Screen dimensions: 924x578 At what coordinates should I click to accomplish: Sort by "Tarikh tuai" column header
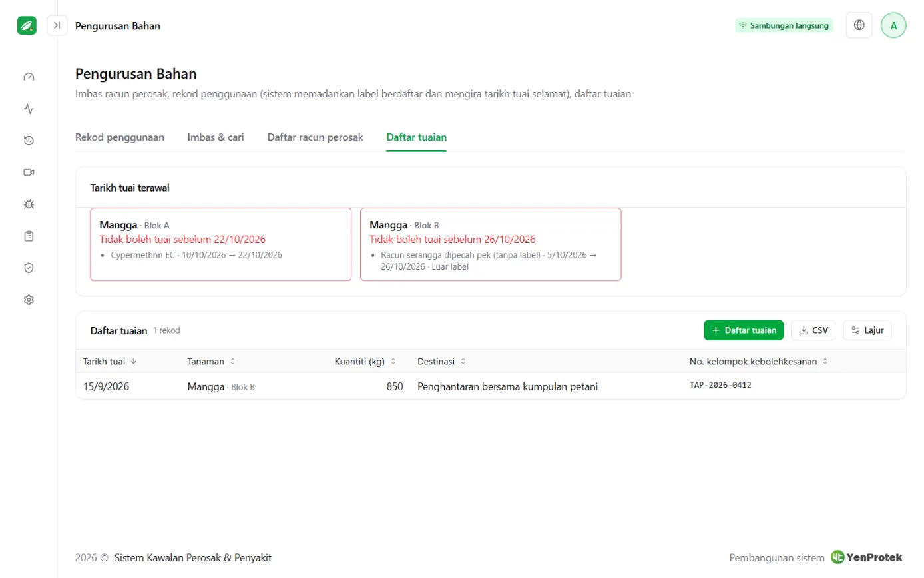[x=110, y=362]
